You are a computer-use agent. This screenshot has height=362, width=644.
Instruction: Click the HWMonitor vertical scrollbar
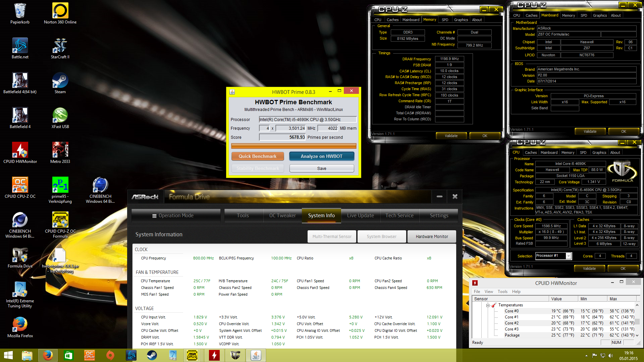(x=637, y=320)
